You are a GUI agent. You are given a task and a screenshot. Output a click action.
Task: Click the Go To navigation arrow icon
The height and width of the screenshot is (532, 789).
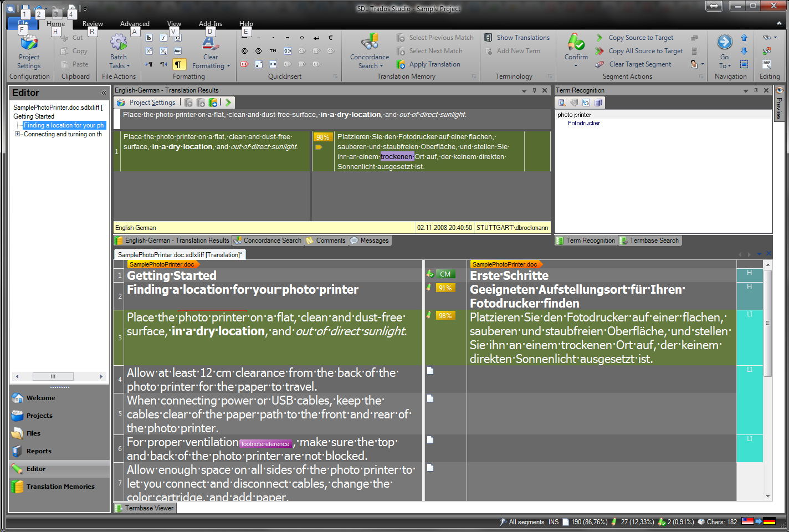tap(724, 42)
